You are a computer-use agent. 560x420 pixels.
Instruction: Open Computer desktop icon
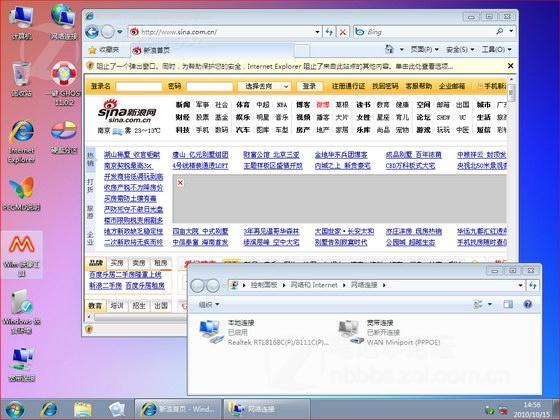coord(22,22)
